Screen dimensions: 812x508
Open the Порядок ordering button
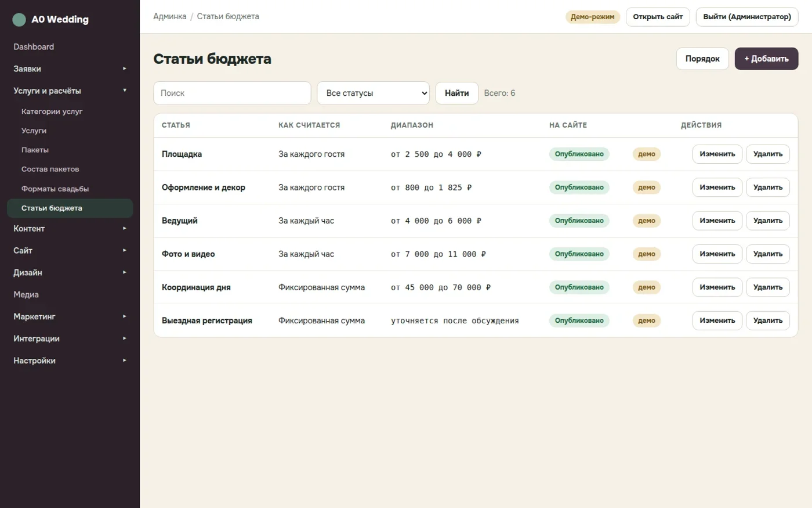pos(702,59)
